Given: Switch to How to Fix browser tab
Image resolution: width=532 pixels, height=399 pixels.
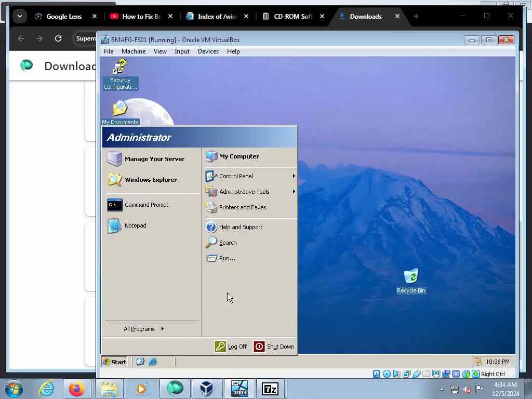Looking at the screenshot, I should (x=141, y=16).
